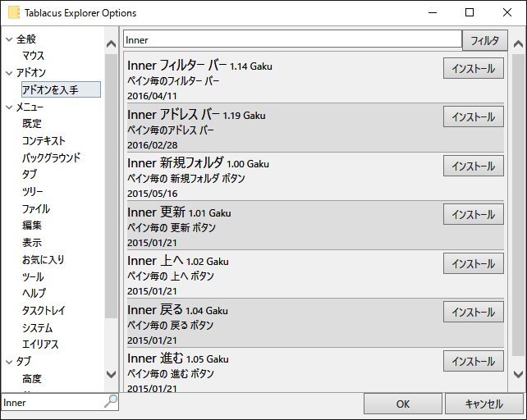
Task: Install Inner 更新 addon
Action: pyautogui.click(x=473, y=214)
